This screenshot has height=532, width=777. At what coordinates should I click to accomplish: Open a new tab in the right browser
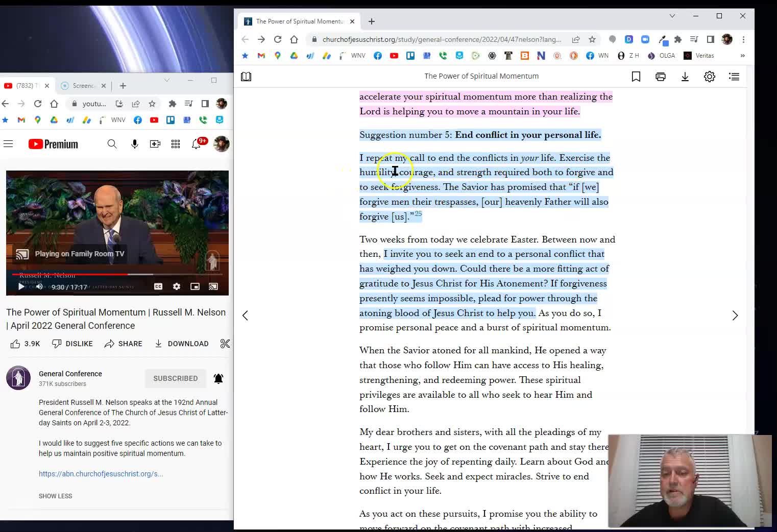[x=372, y=21]
